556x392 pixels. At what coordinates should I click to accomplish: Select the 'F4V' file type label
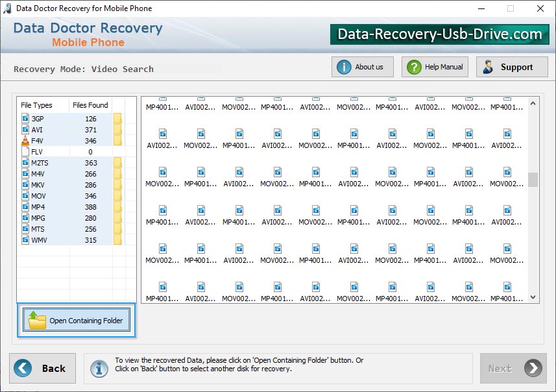pos(37,141)
